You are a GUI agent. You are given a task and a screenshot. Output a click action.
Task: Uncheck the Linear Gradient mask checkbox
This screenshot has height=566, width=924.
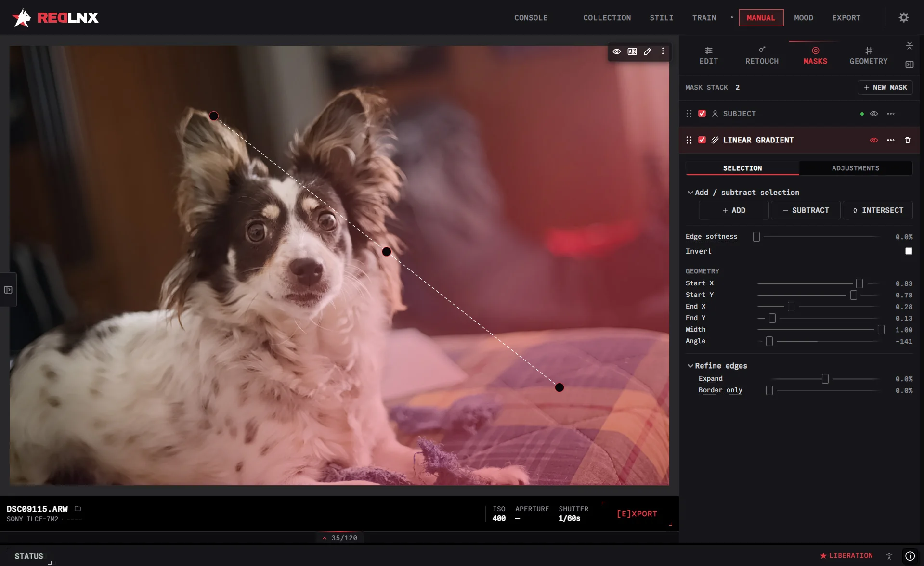[x=702, y=140]
